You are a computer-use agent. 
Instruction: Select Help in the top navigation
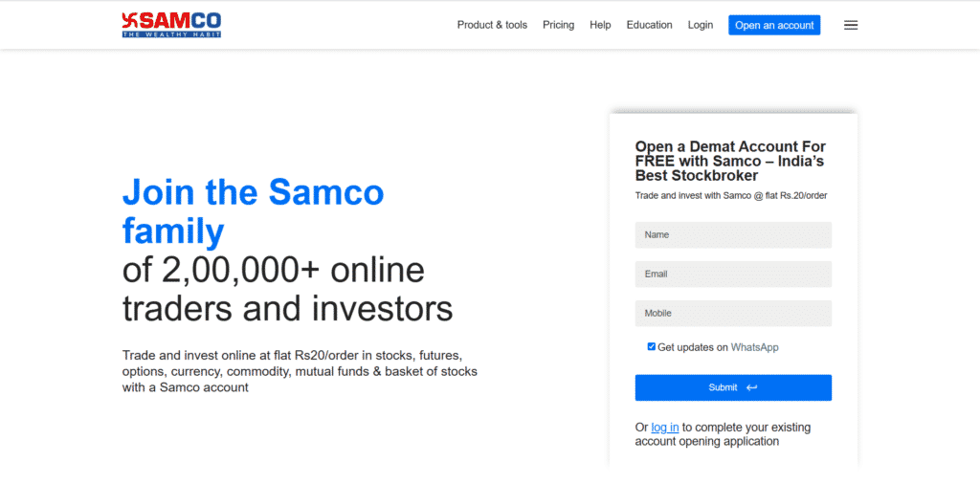pyautogui.click(x=600, y=25)
